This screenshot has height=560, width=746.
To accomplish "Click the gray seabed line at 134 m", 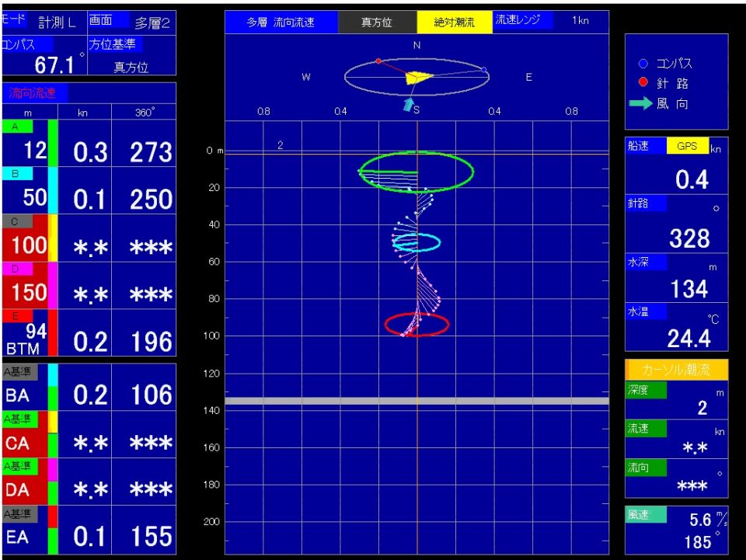I will pos(417,401).
